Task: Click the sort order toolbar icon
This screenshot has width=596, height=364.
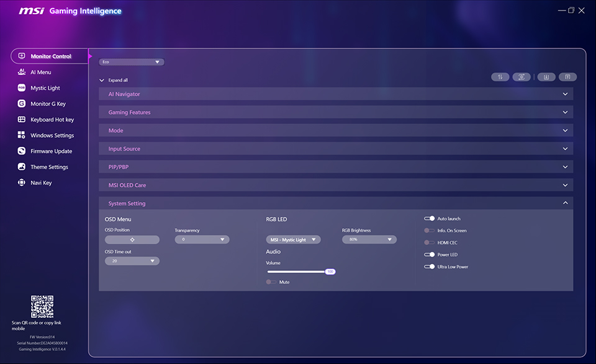Action: coord(500,76)
